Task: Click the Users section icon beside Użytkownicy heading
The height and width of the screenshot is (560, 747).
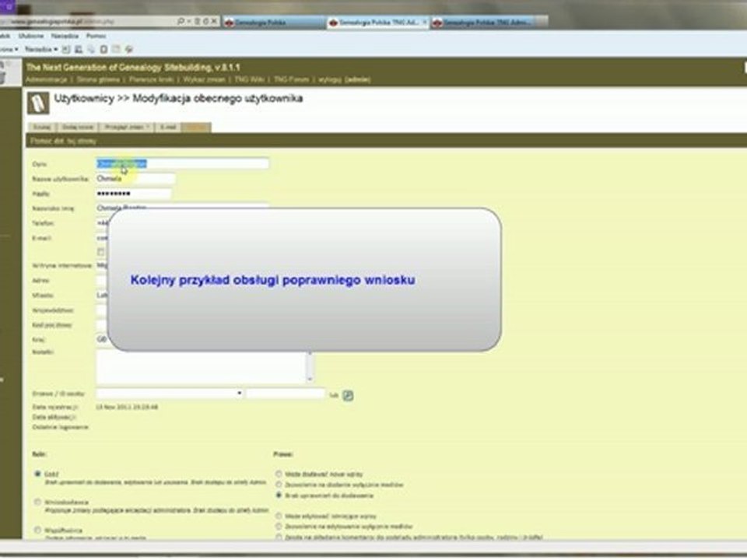Action: pyautogui.click(x=38, y=103)
